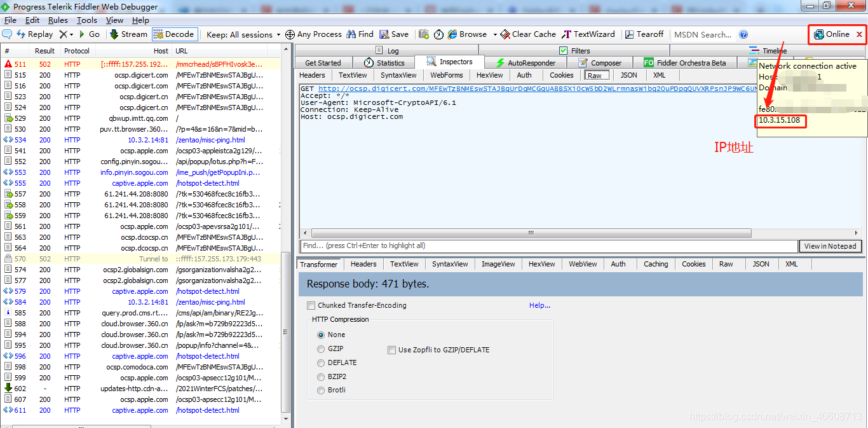
Task: Open the Edit menu
Action: 32,20
